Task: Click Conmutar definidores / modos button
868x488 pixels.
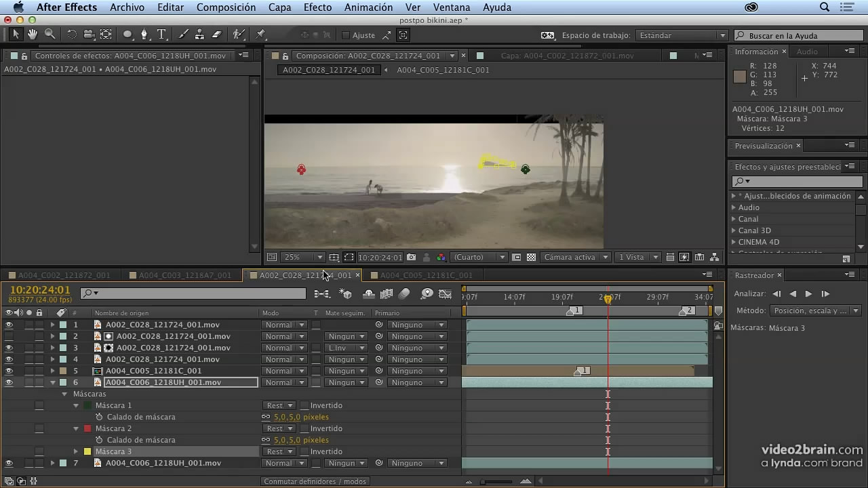Action: [315, 481]
